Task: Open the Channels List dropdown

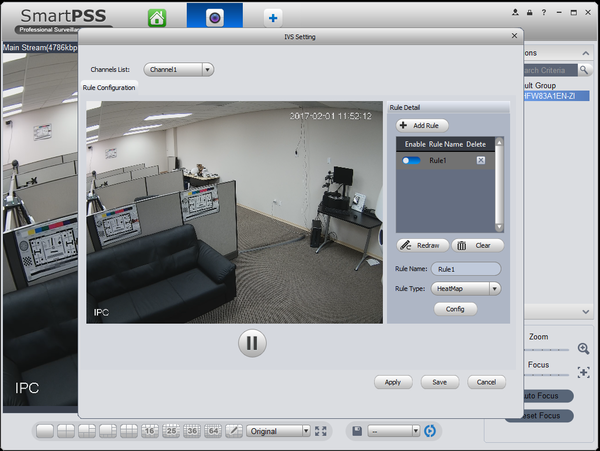Action: point(179,70)
